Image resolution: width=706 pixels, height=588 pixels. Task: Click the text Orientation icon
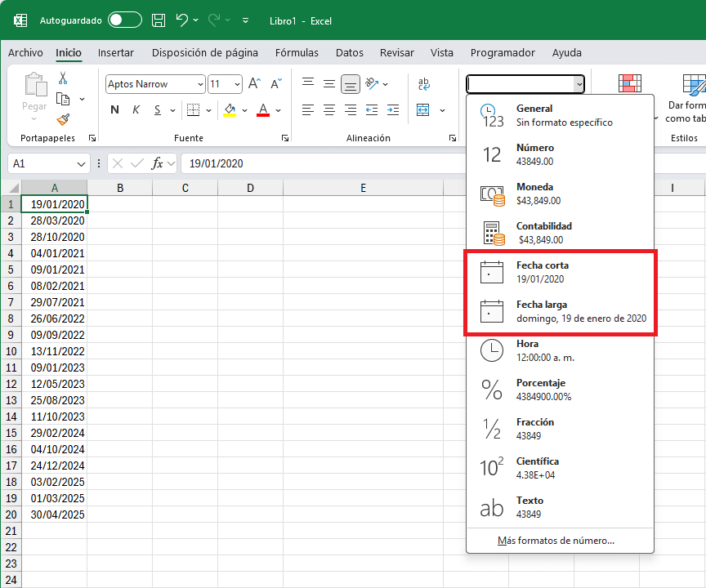click(x=373, y=83)
